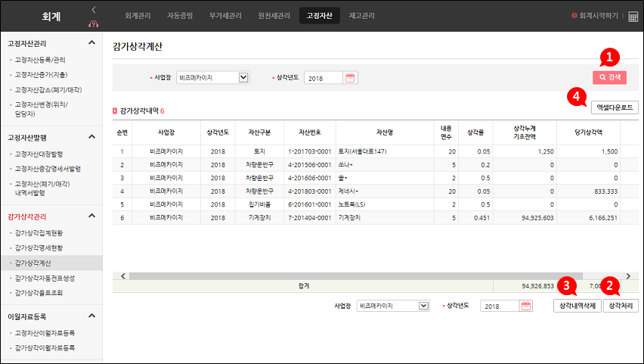
Task: Select asset name 노트북(LS)
Action: pos(351,204)
